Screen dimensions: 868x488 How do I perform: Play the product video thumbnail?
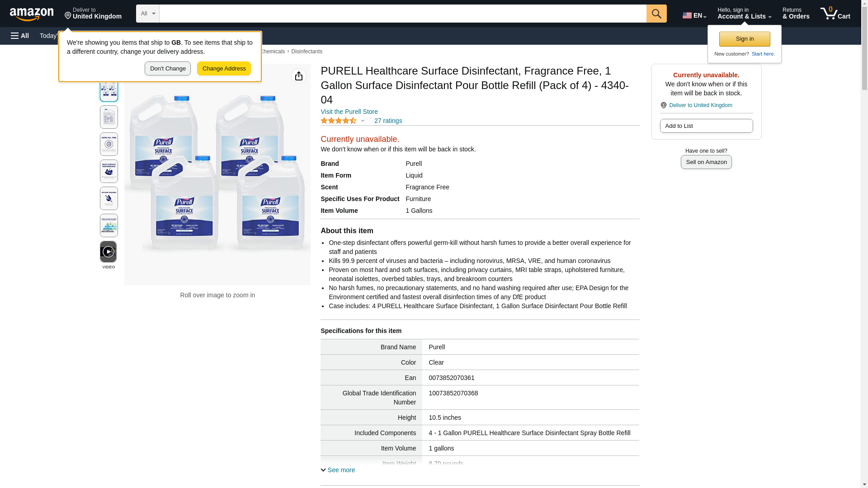108,252
